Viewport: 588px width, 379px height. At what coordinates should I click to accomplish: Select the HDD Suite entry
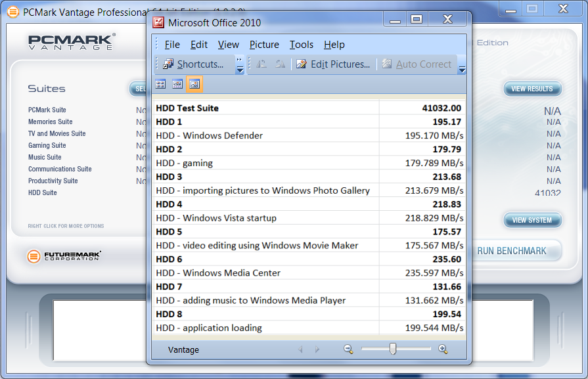[43, 192]
